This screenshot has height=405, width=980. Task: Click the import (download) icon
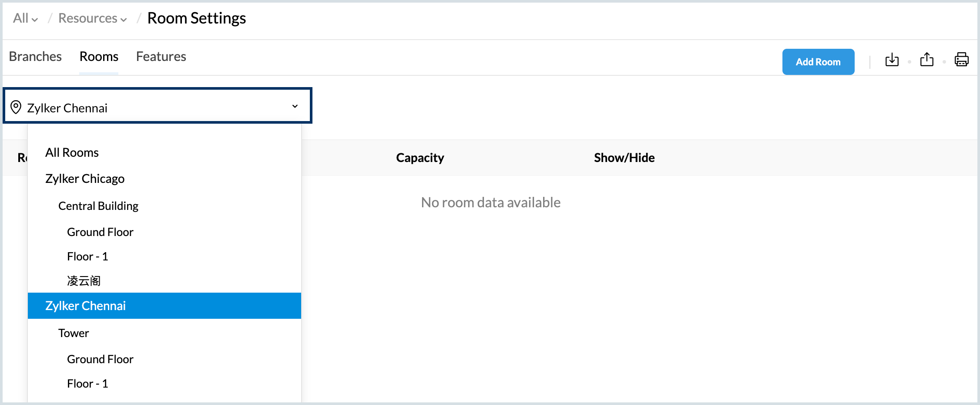point(892,60)
